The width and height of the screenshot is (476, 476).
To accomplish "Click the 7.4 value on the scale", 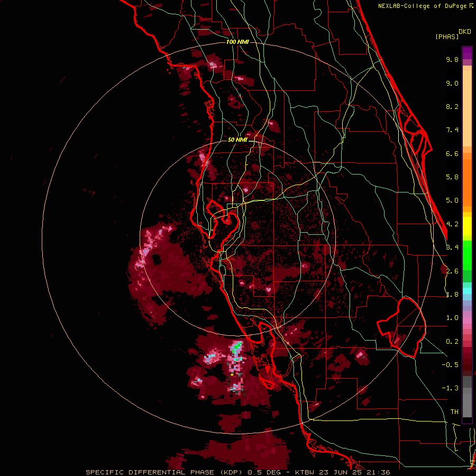I will [452, 130].
